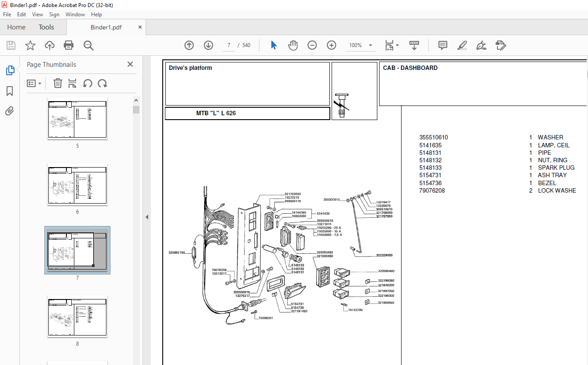588x365 pixels.
Task: Open the View menu
Action: click(37, 15)
